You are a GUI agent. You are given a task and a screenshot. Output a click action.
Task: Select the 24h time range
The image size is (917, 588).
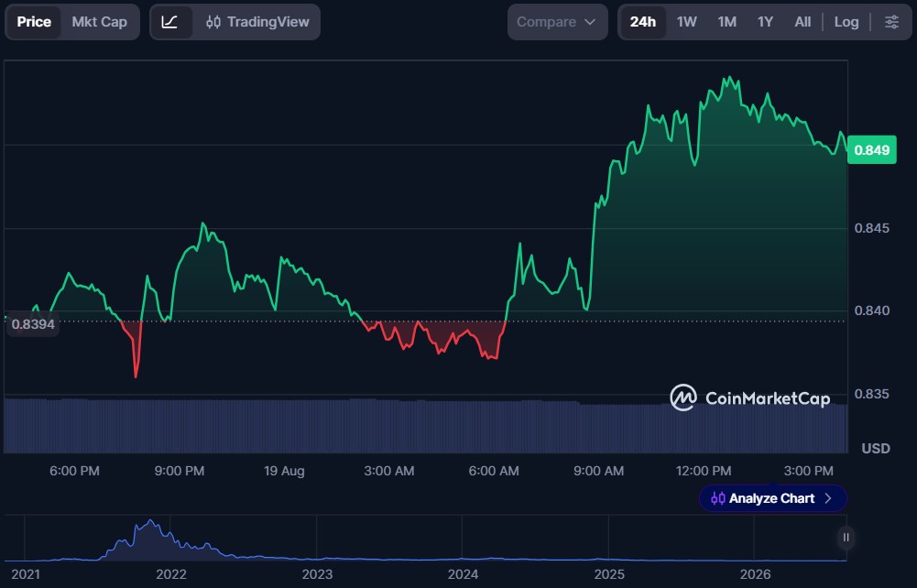[643, 22]
